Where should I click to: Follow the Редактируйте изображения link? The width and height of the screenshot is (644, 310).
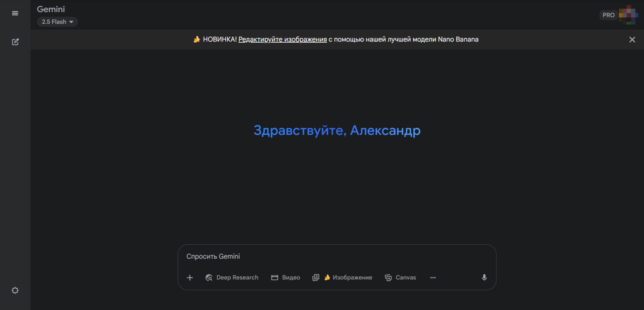coord(283,40)
